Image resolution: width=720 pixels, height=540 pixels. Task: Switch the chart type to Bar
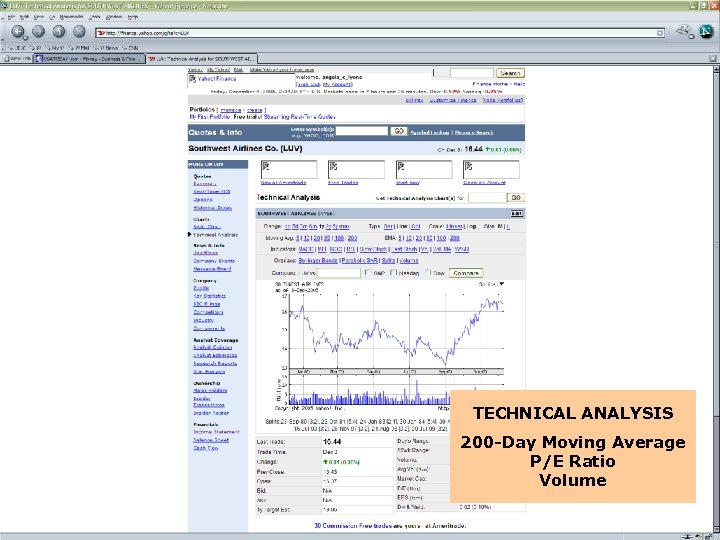(388, 226)
